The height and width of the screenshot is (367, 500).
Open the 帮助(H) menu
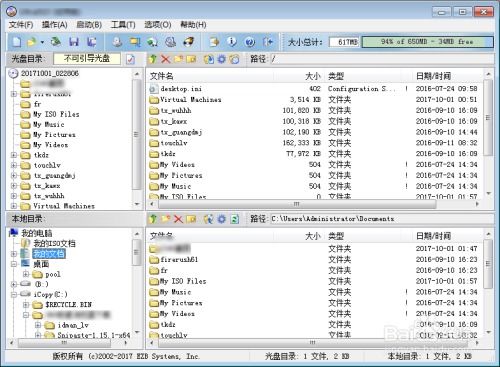click(x=193, y=25)
